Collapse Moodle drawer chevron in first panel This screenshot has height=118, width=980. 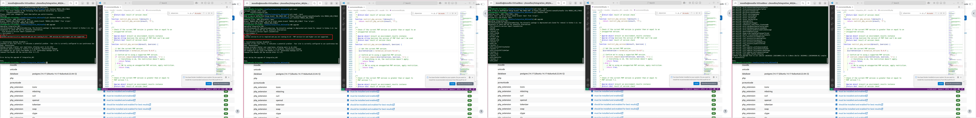tap(242, 13)
